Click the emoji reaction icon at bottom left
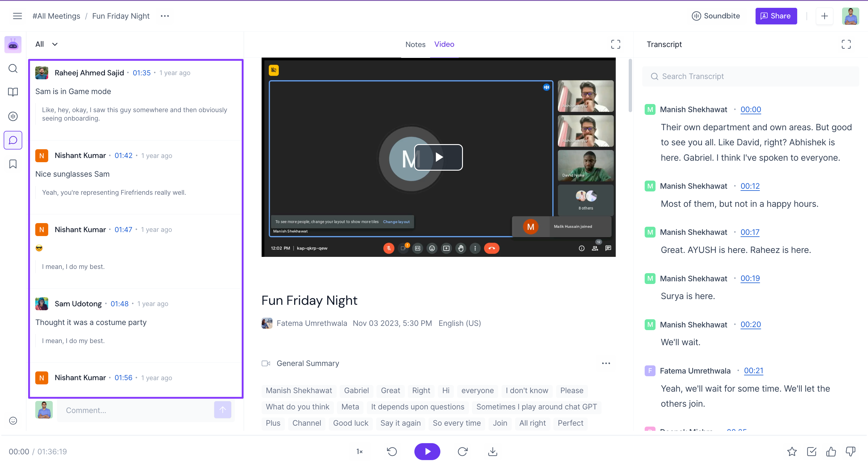The width and height of the screenshot is (868, 470). pos(13,421)
